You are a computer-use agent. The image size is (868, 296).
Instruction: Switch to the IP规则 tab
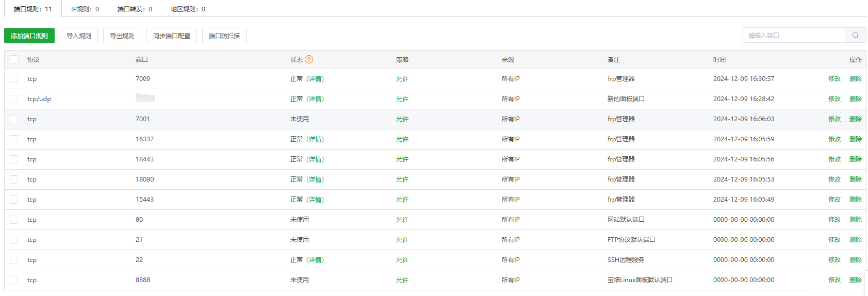[85, 9]
